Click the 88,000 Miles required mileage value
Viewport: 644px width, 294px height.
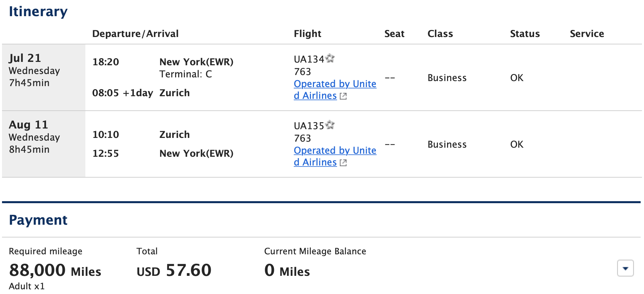55,270
